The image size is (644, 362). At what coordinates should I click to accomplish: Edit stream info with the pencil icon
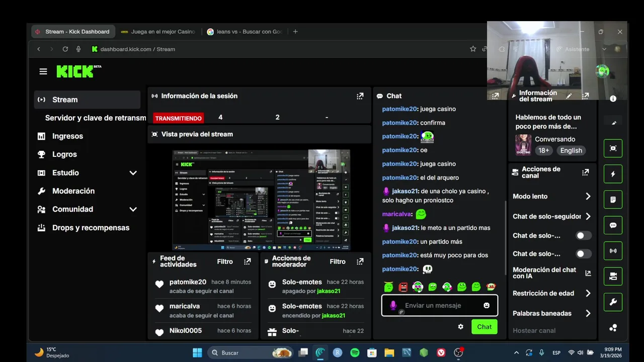coord(569,96)
